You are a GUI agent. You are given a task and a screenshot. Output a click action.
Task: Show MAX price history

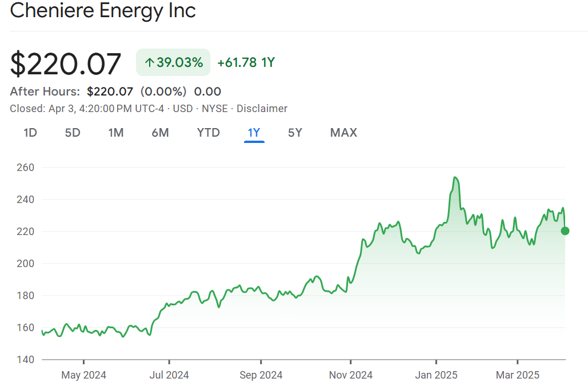[343, 133]
